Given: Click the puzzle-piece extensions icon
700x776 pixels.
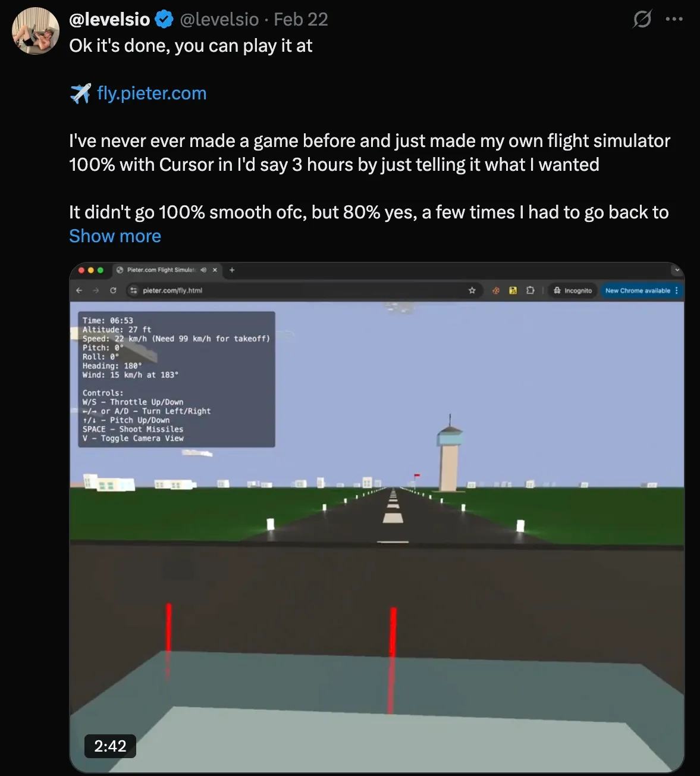Looking at the screenshot, I should tap(530, 290).
